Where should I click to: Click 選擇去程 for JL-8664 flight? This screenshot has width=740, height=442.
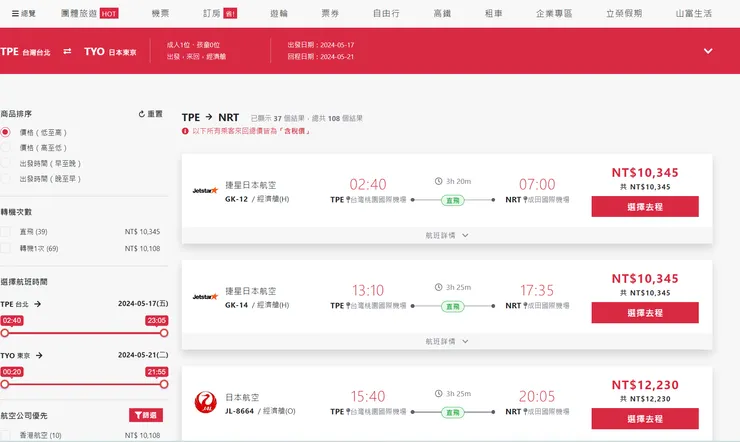click(x=645, y=418)
